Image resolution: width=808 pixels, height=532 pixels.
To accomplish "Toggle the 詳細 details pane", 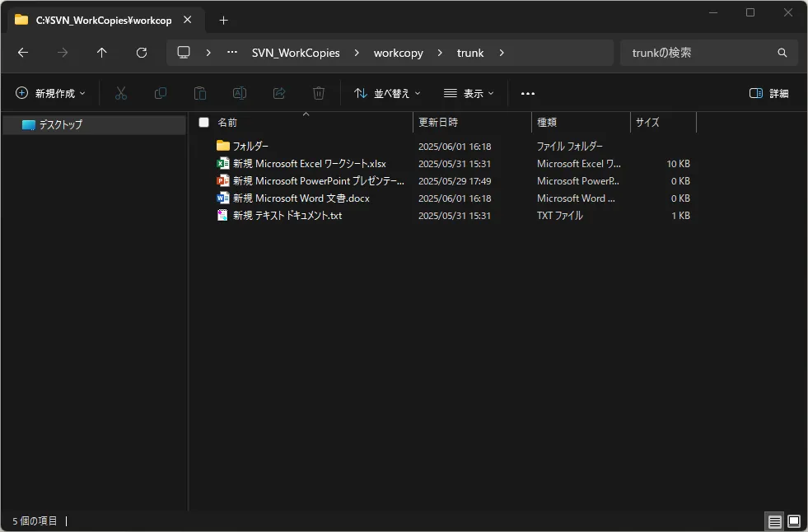I will coord(768,93).
